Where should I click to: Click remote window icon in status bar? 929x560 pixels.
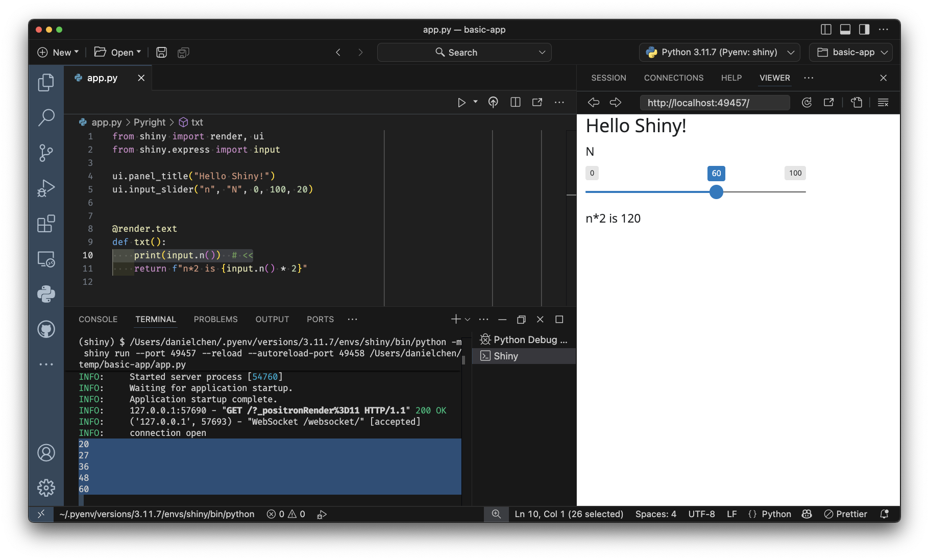pyautogui.click(x=41, y=514)
